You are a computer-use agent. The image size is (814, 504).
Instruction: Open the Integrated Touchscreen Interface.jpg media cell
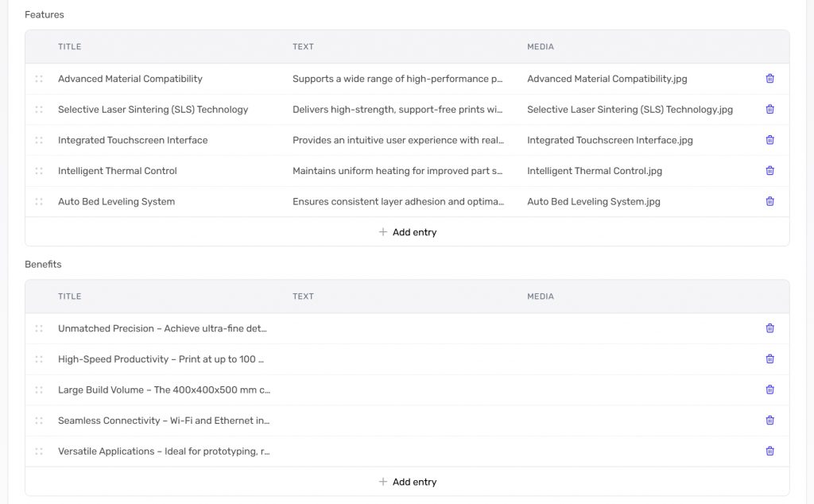click(610, 140)
